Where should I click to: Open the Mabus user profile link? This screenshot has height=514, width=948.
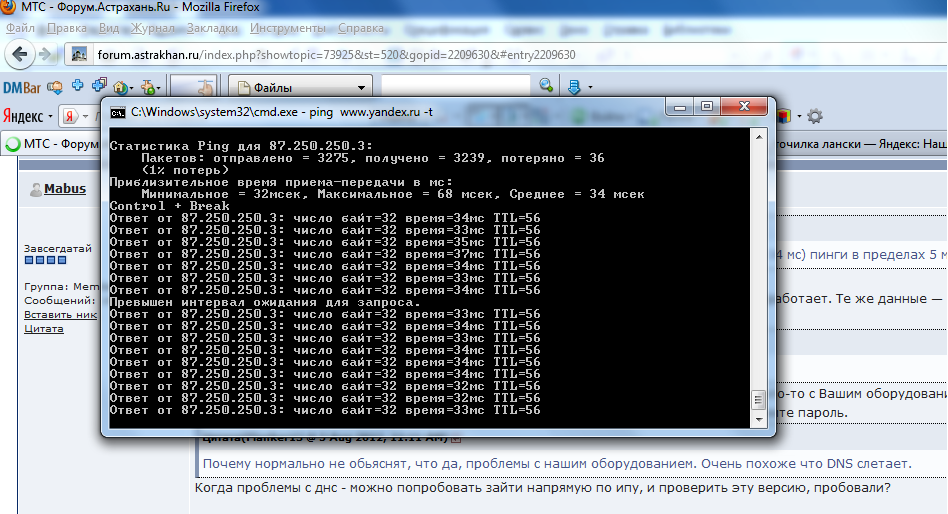coord(65,189)
